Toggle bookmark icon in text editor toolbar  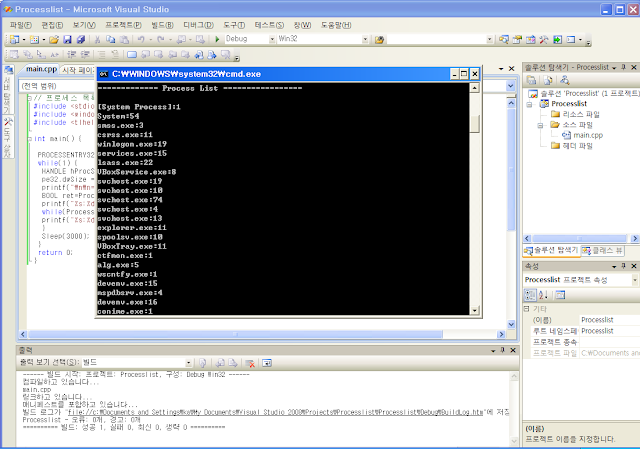click(x=132, y=54)
